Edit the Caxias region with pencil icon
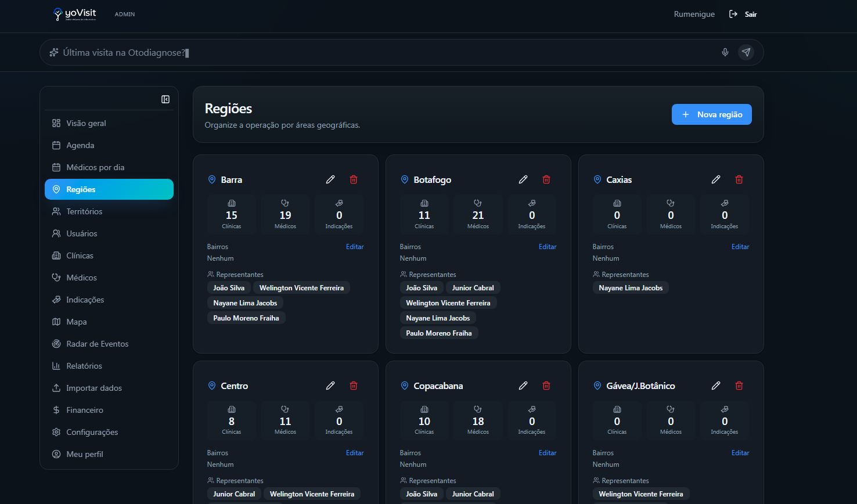The image size is (857, 504). [716, 179]
